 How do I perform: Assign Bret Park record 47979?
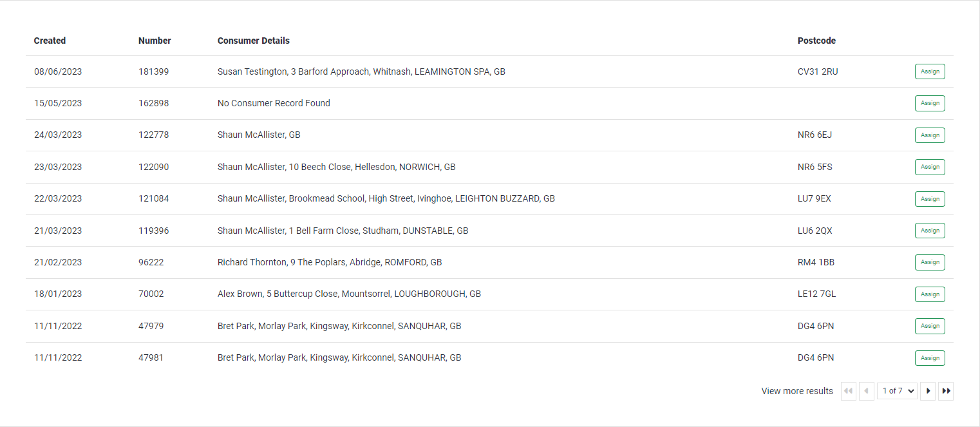[x=930, y=326]
